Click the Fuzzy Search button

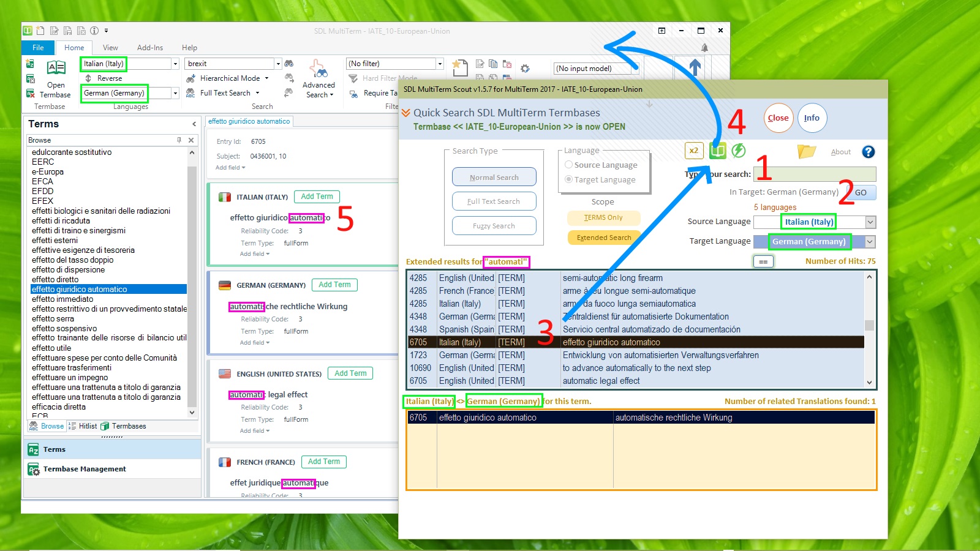pyautogui.click(x=494, y=226)
